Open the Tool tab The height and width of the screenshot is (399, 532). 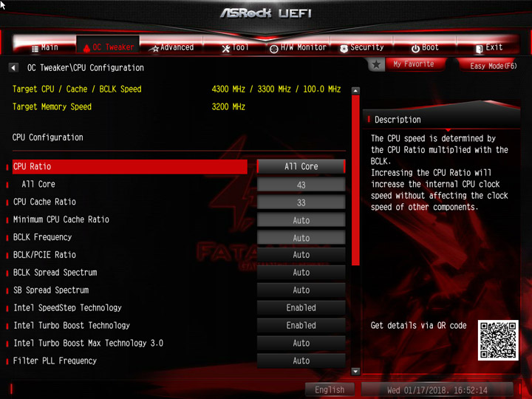click(235, 47)
